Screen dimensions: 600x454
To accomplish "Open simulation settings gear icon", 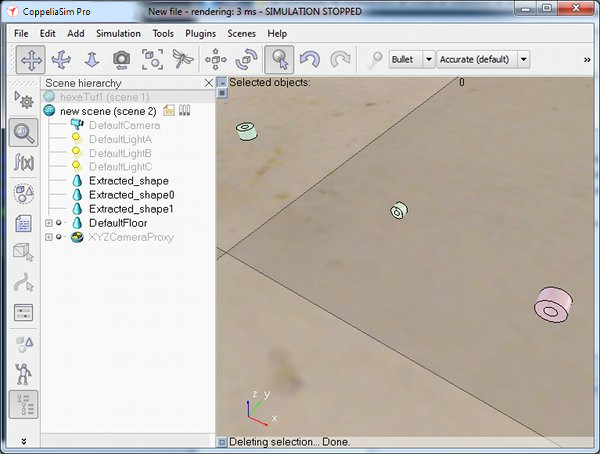I will (x=24, y=100).
